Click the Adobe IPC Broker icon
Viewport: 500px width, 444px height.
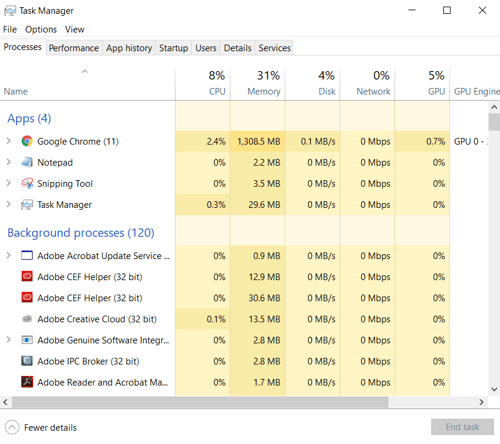(x=27, y=361)
